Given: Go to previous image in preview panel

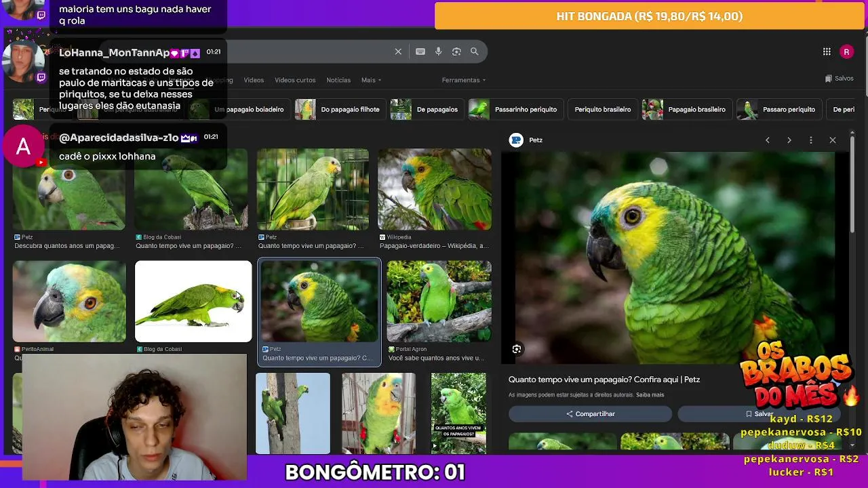Looking at the screenshot, I should (768, 140).
